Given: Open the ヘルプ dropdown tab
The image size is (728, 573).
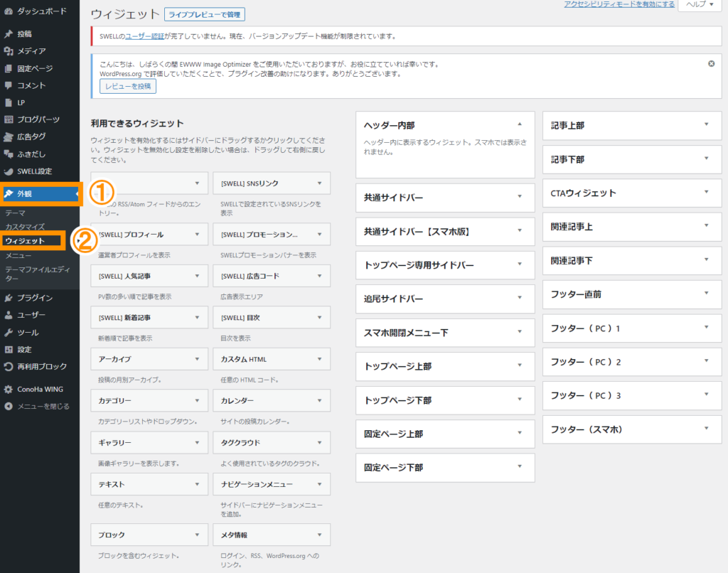Looking at the screenshot, I should (700, 5).
